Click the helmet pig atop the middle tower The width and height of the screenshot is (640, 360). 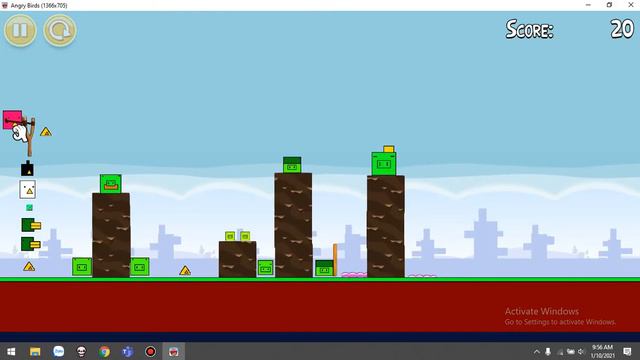(292, 165)
